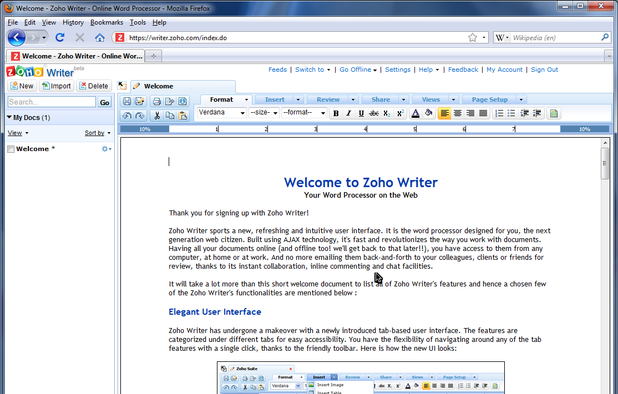Open Firefox Bookmarks menu
Image resolution: width=618 pixels, height=394 pixels.
click(106, 22)
